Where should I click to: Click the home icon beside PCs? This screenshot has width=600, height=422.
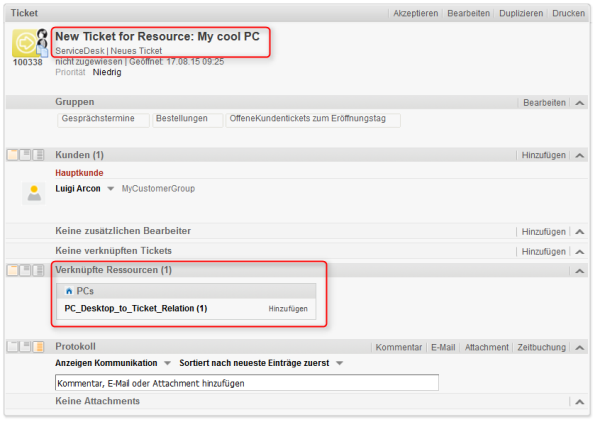click(x=69, y=291)
